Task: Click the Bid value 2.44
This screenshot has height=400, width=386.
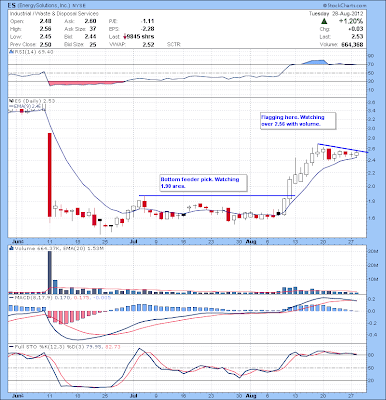Action: click(x=90, y=37)
